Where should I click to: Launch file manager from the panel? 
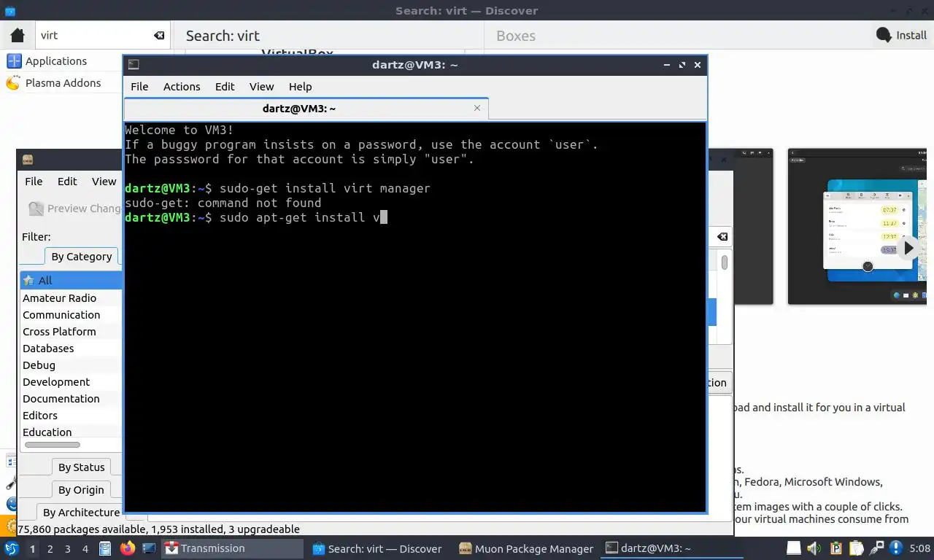pos(105,548)
